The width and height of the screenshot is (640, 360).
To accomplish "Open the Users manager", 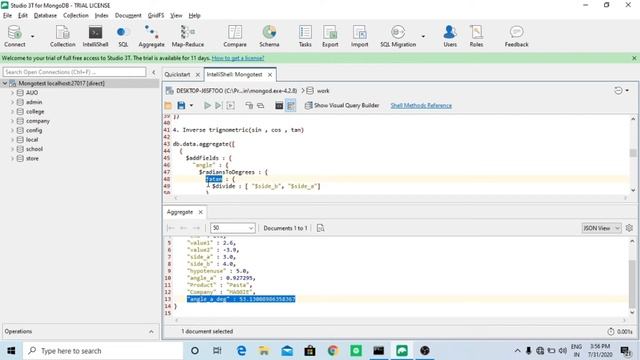I will [x=450, y=36].
